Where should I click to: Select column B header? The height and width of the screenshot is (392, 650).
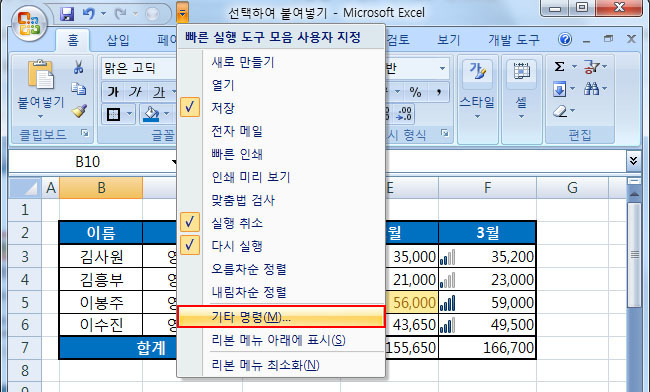tap(101, 188)
